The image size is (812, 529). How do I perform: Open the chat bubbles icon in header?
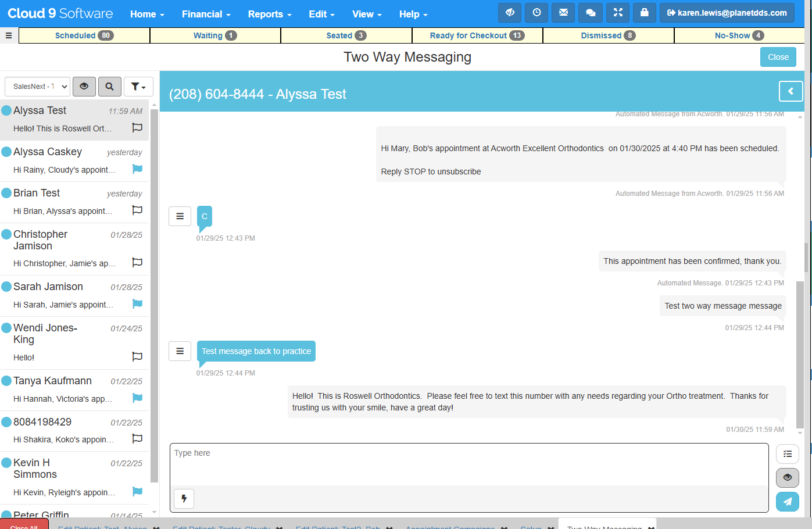point(591,12)
